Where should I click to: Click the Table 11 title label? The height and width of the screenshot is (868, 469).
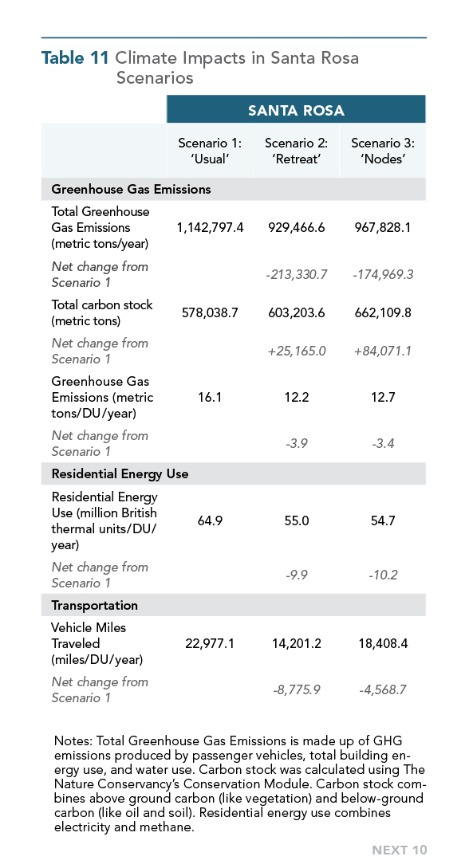coord(75,58)
